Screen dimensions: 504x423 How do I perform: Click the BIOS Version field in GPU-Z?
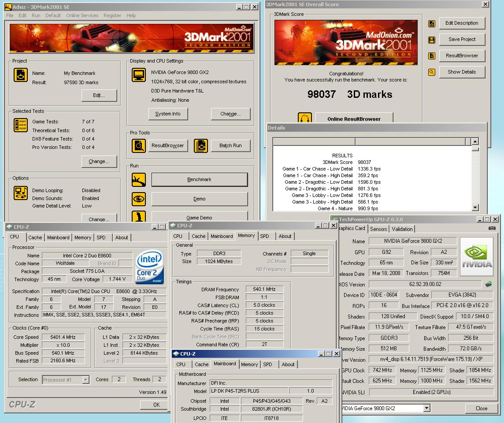(425, 284)
